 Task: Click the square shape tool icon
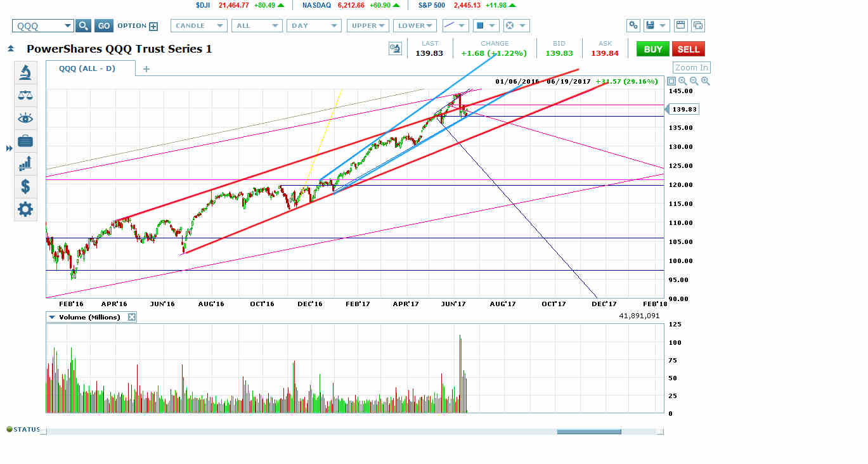pos(479,25)
